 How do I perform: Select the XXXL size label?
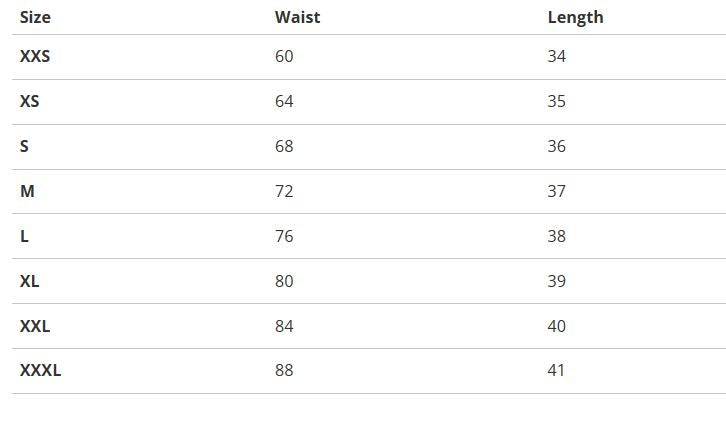coord(40,371)
